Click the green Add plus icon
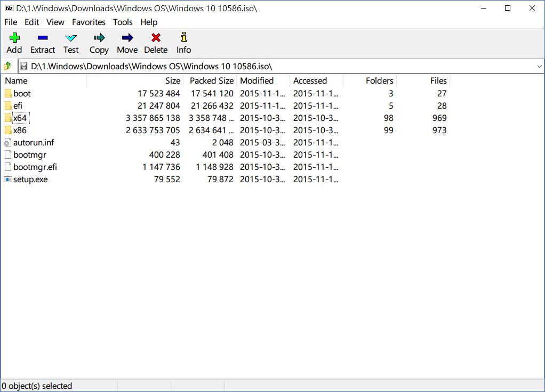 pos(14,37)
